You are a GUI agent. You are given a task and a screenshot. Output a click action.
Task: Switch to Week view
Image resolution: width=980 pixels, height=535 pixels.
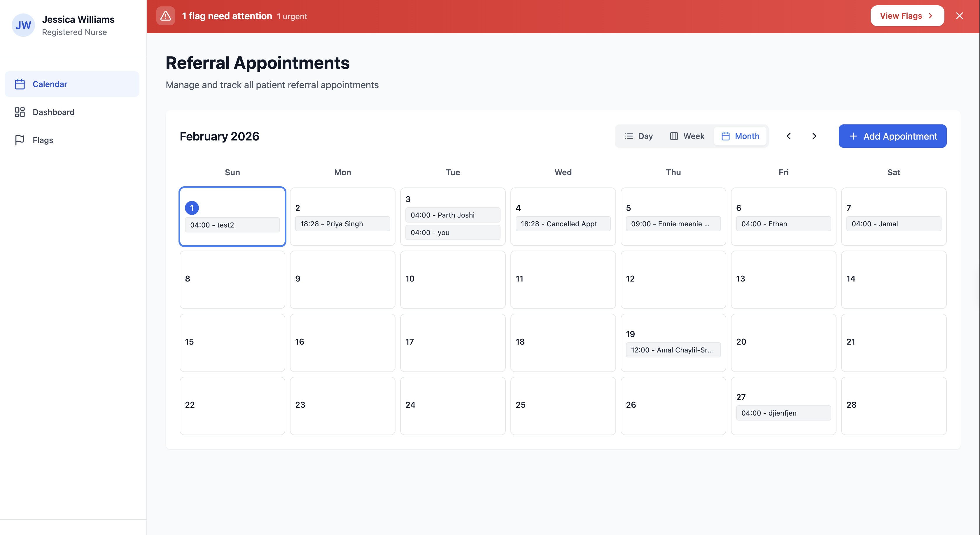pos(687,136)
